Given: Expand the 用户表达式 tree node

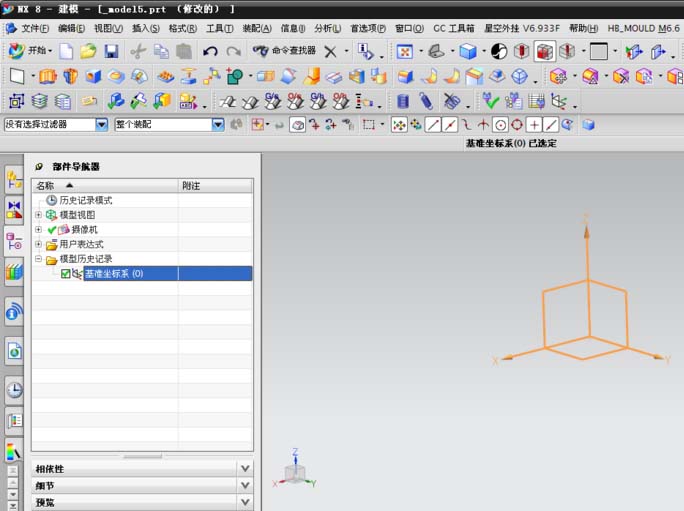Looking at the screenshot, I should (38, 244).
